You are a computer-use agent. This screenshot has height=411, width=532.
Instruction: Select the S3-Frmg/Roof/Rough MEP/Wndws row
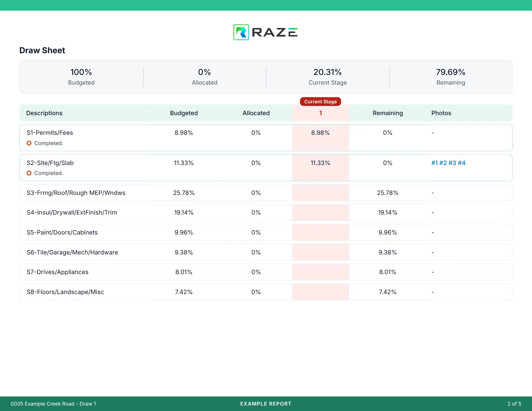pos(266,193)
